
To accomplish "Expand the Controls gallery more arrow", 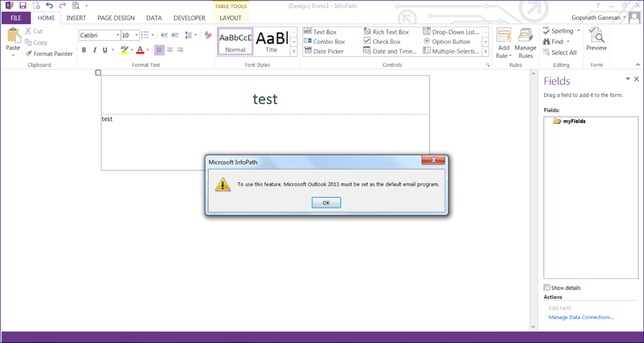I will pos(486,52).
